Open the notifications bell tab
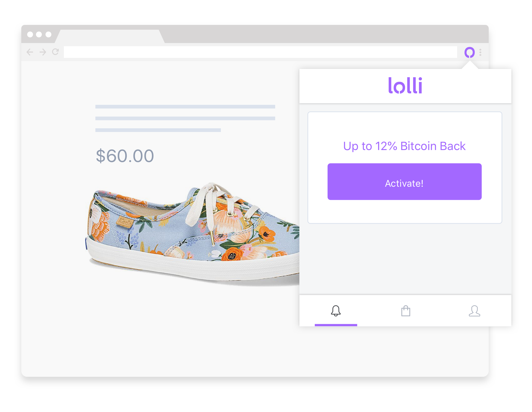The image size is (532, 412). click(336, 311)
